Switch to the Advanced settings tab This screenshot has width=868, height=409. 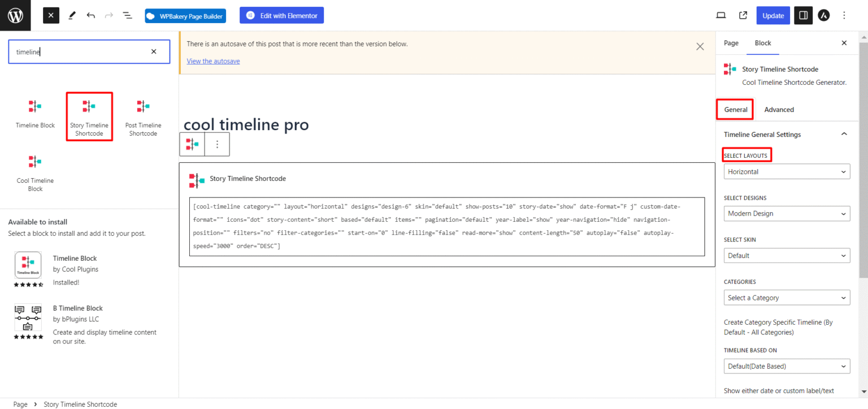(x=779, y=109)
